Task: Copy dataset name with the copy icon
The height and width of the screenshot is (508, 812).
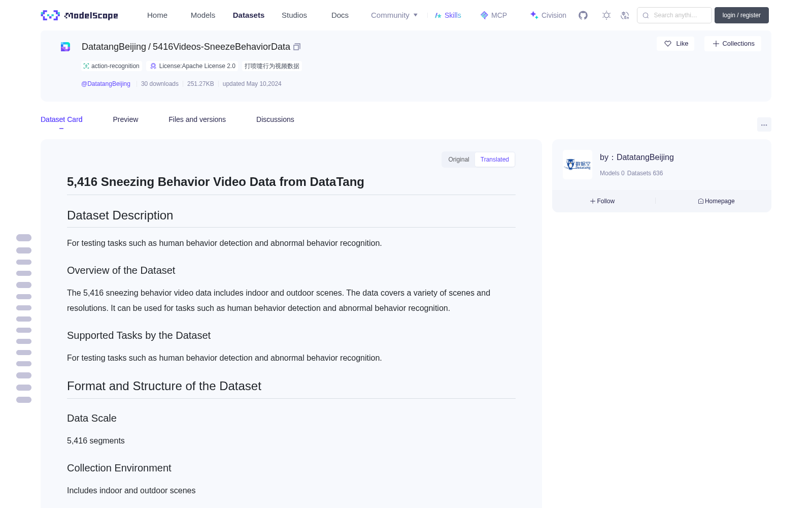Action: pos(297,47)
